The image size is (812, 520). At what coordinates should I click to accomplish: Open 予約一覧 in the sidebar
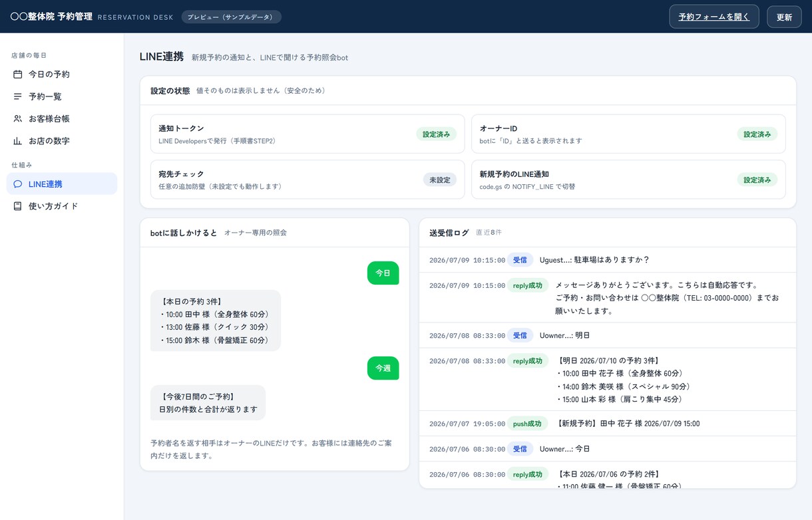tap(62, 96)
